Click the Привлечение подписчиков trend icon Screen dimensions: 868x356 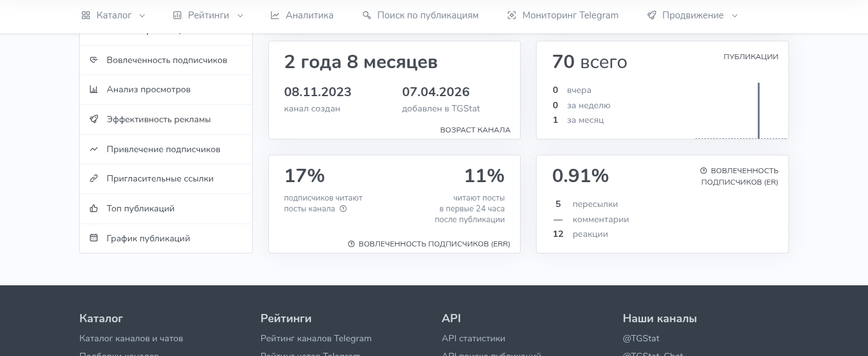94,149
